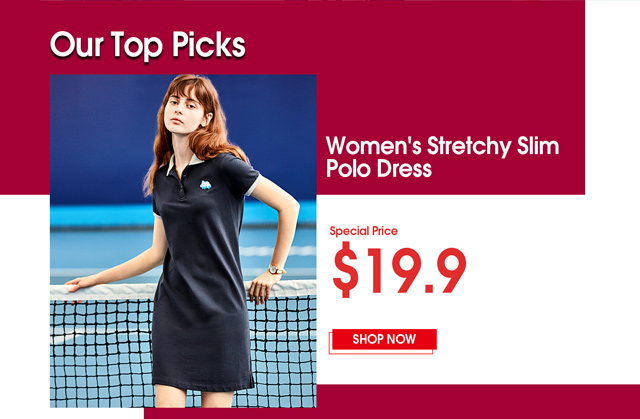The width and height of the screenshot is (640, 419).
Task: Click the Our Top Picks heading
Action: tap(147, 45)
